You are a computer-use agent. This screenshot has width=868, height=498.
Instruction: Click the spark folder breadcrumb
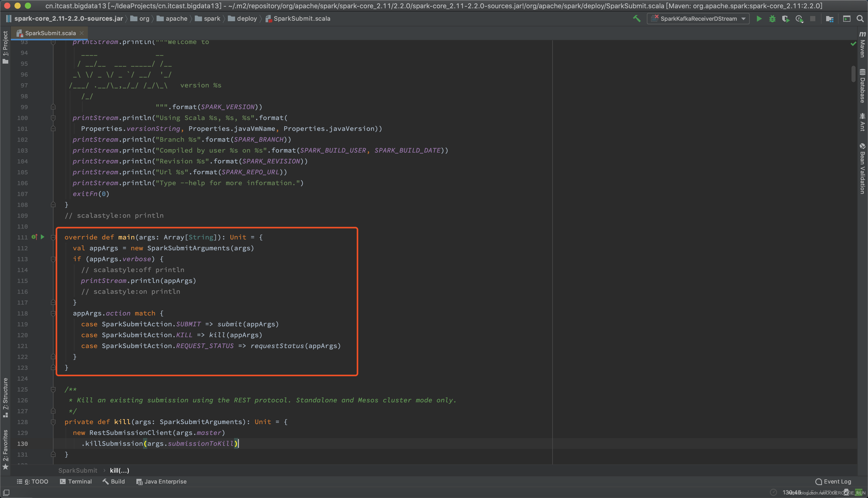click(208, 18)
